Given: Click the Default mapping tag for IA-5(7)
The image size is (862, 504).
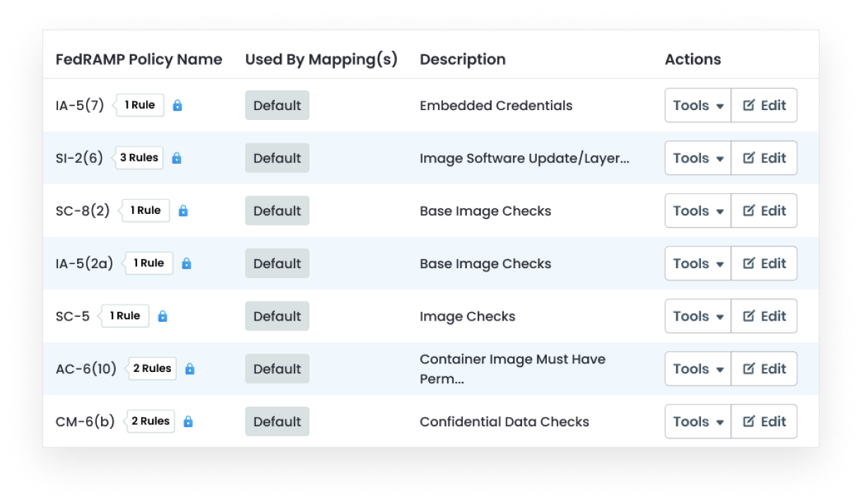Looking at the screenshot, I should (x=277, y=105).
